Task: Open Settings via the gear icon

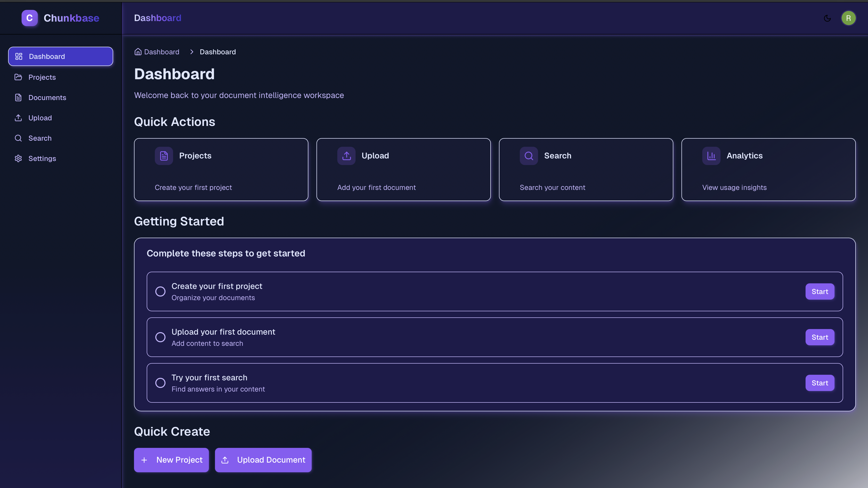Action: point(19,158)
